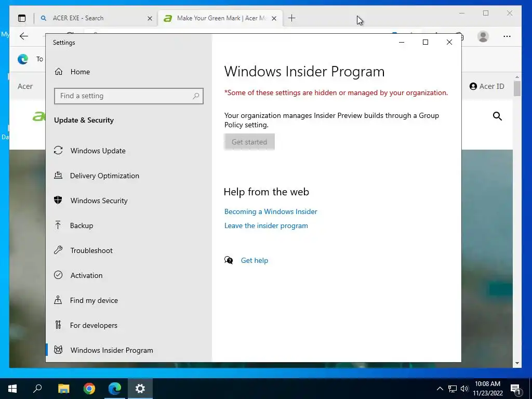
Task: Open Leave the insider program link
Action: [x=266, y=225]
